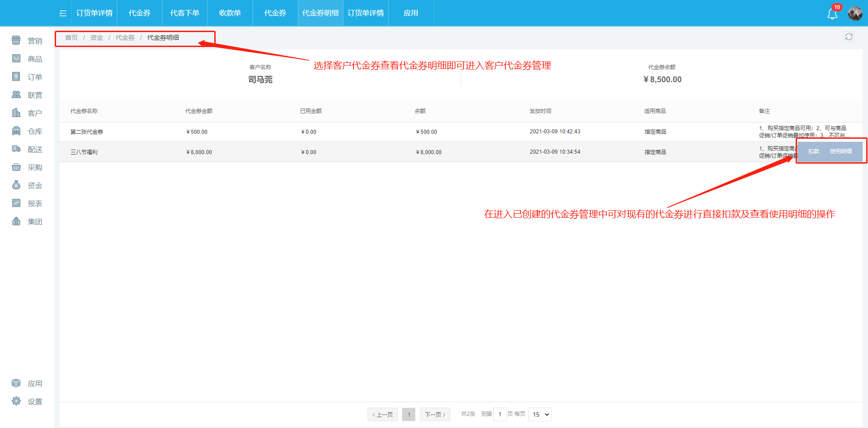The height and width of the screenshot is (428, 868).
Task: Click the 使用明细 usage details button
Action: (x=840, y=151)
